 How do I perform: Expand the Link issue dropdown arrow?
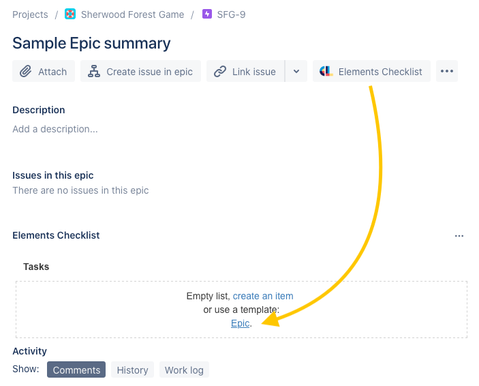click(296, 71)
